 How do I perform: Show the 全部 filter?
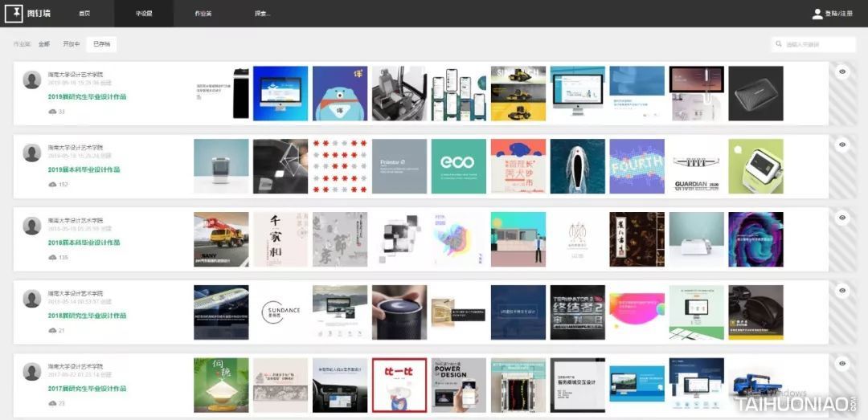43,44
